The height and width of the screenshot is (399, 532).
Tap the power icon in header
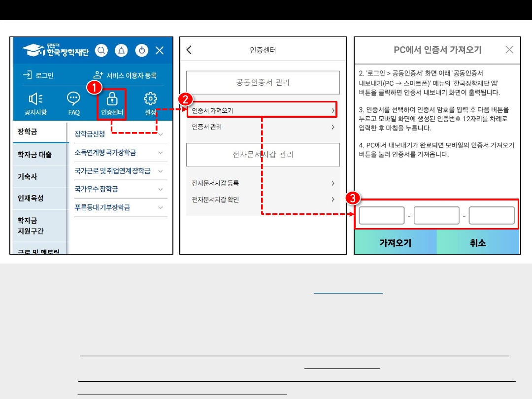[142, 50]
